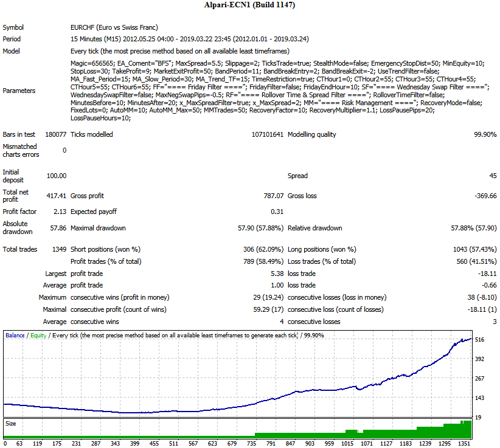The height and width of the screenshot is (448, 500).
Task: Click the Short positions value 306 (62.09%)
Action: 263,249
